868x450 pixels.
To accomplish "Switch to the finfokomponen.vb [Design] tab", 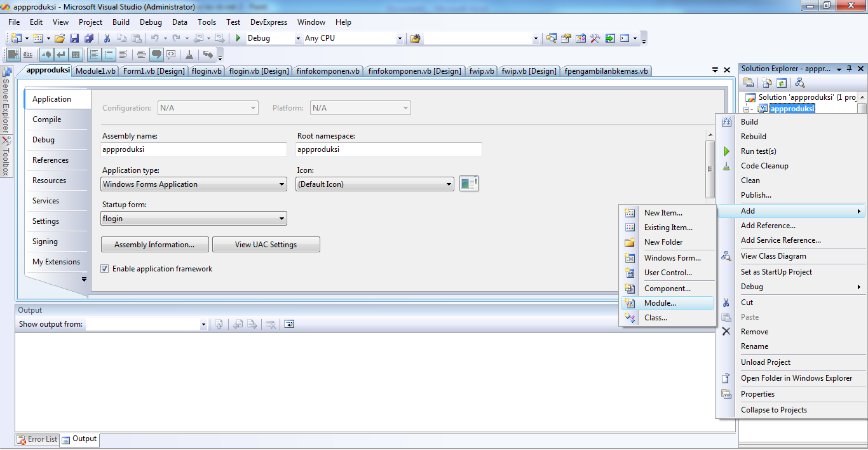I will [x=414, y=71].
